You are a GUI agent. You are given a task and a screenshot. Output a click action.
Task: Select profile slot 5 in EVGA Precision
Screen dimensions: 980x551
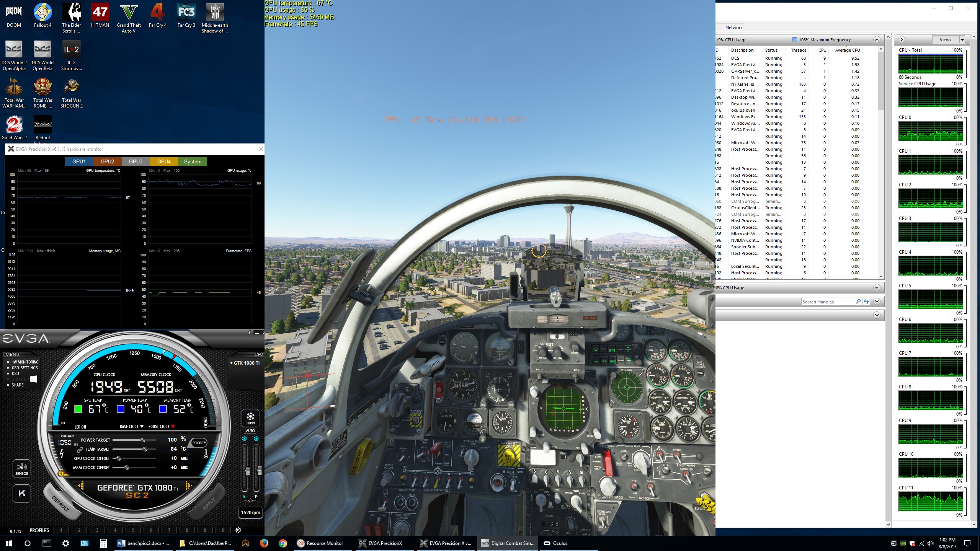(133, 530)
